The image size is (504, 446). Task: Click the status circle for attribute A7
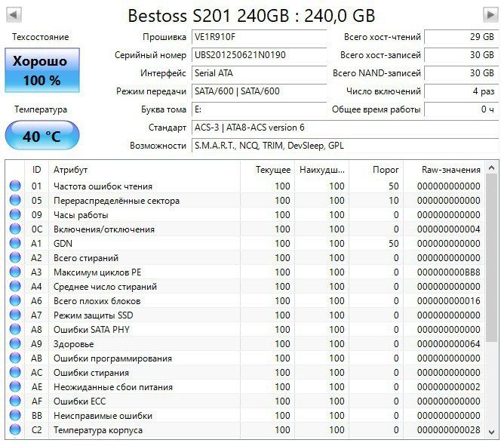(15, 315)
